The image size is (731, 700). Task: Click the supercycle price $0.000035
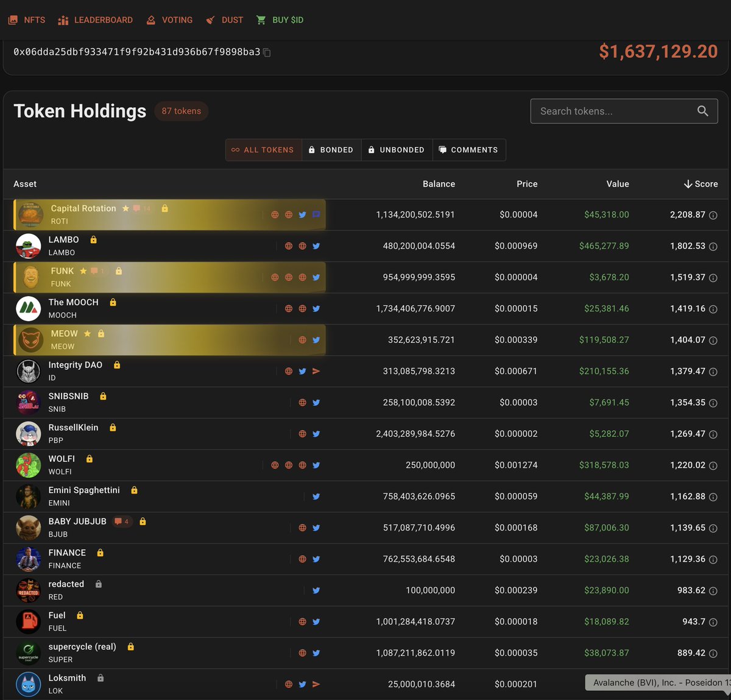pyautogui.click(x=516, y=653)
